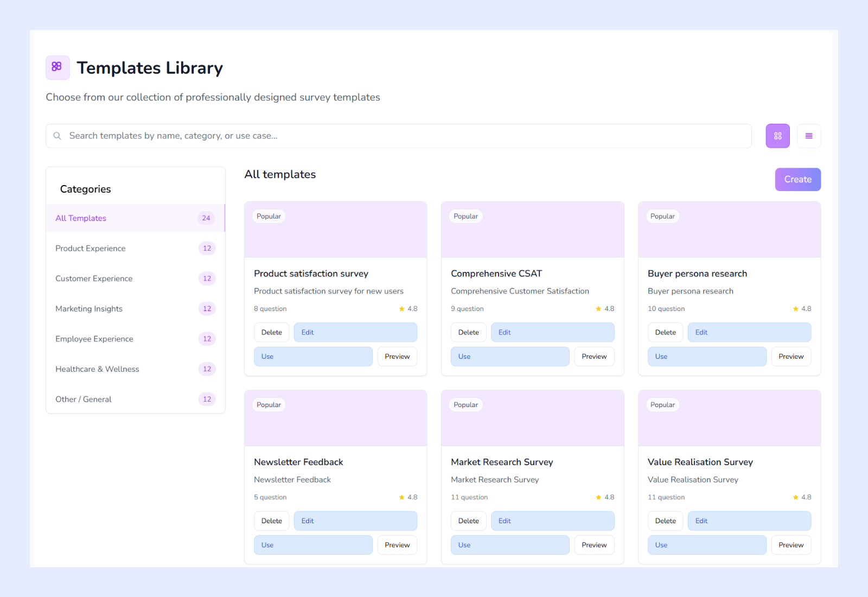The height and width of the screenshot is (597, 868).
Task: Preview the Market Research Survey template
Action: coord(593,545)
